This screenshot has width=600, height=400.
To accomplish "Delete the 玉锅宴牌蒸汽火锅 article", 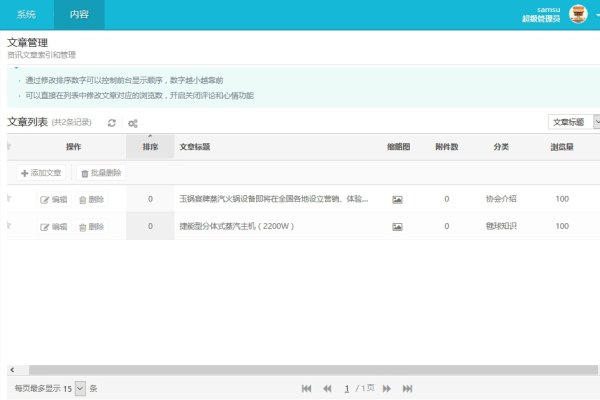I will coord(91,199).
